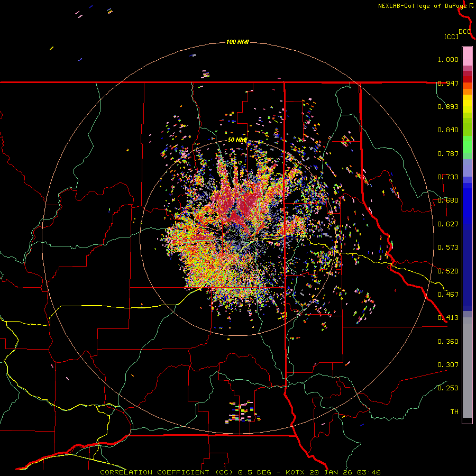Click the CORRELATION COEFFICIENT (CC) caption text
The width and height of the screenshot is (476, 476).
(167, 472)
